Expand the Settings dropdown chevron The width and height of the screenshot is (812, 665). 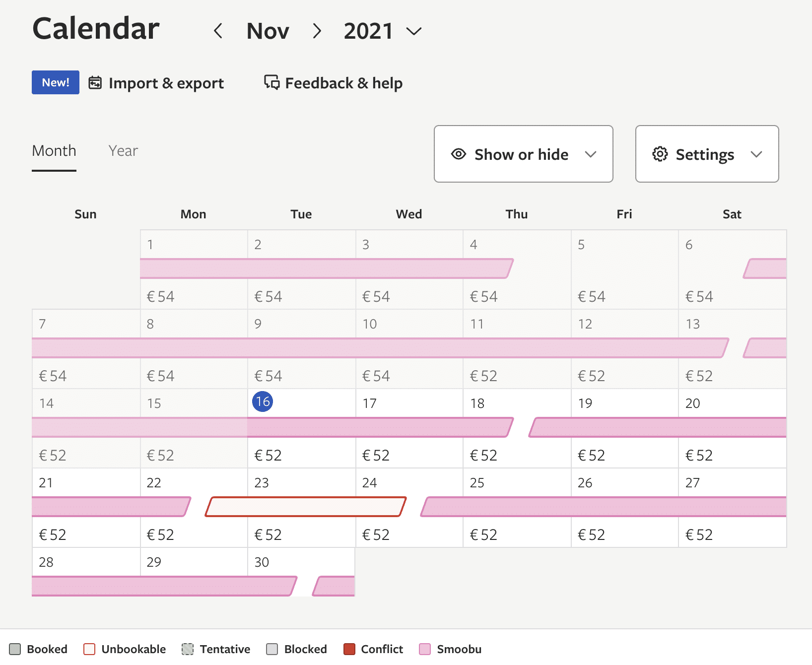pos(756,154)
